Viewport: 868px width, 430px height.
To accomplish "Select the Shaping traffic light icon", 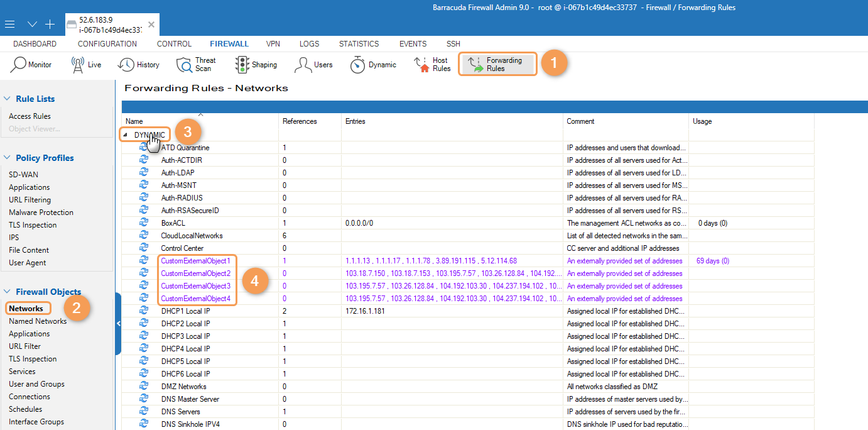I will (242, 65).
